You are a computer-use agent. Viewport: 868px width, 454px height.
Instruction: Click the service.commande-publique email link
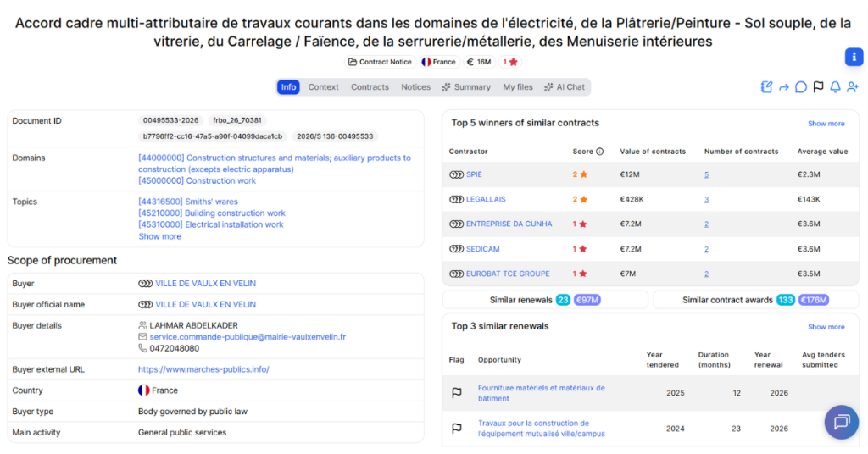pyautogui.click(x=248, y=337)
